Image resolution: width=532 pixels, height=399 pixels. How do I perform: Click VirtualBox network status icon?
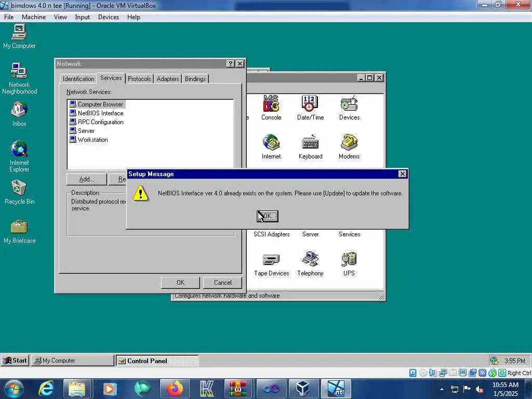click(443, 373)
